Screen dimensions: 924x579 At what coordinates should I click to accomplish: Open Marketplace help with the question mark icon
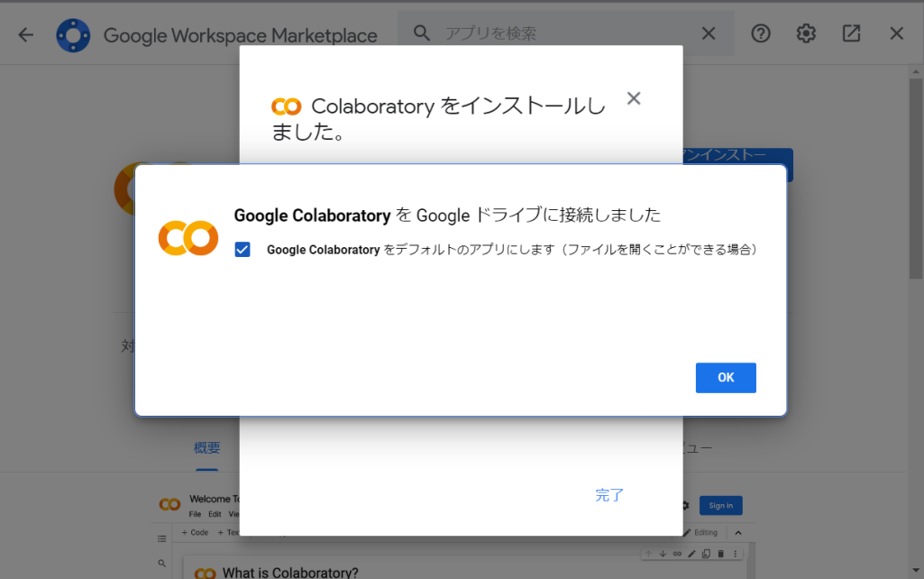coord(760,33)
